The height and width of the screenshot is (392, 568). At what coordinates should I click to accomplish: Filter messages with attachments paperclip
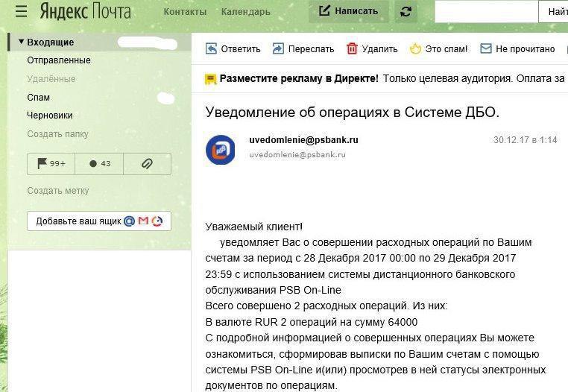coord(147,164)
